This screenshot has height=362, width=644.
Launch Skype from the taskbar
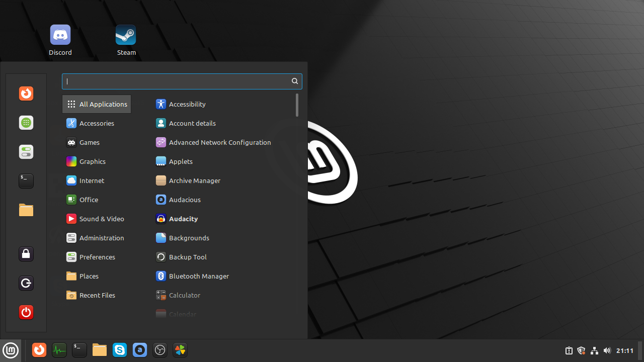click(x=120, y=350)
